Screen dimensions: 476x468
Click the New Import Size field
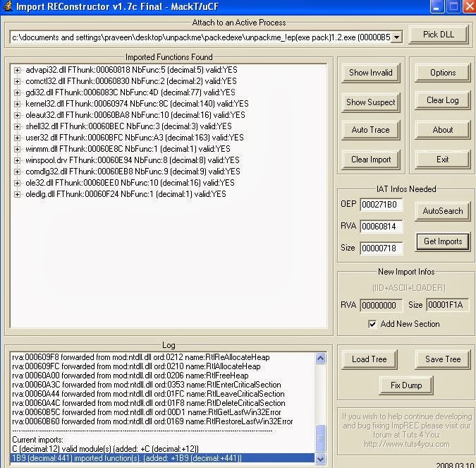pyautogui.click(x=447, y=305)
